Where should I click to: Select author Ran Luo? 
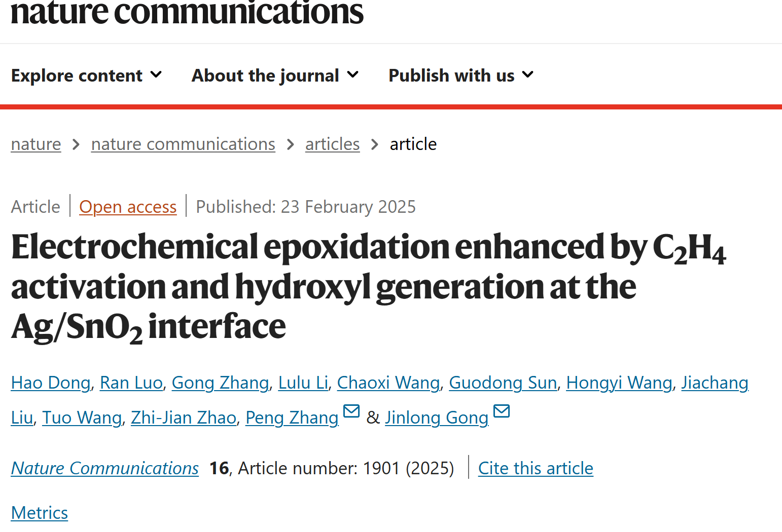click(x=131, y=383)
